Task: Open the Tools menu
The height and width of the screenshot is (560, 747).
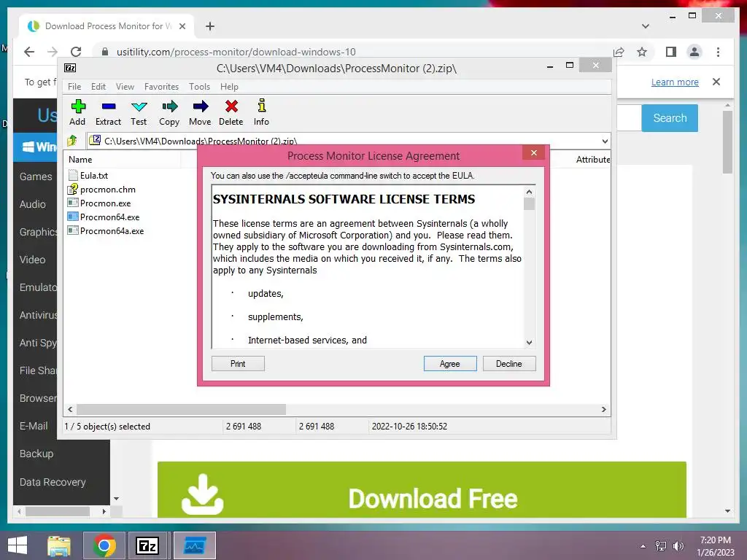Action: point(199,87)
